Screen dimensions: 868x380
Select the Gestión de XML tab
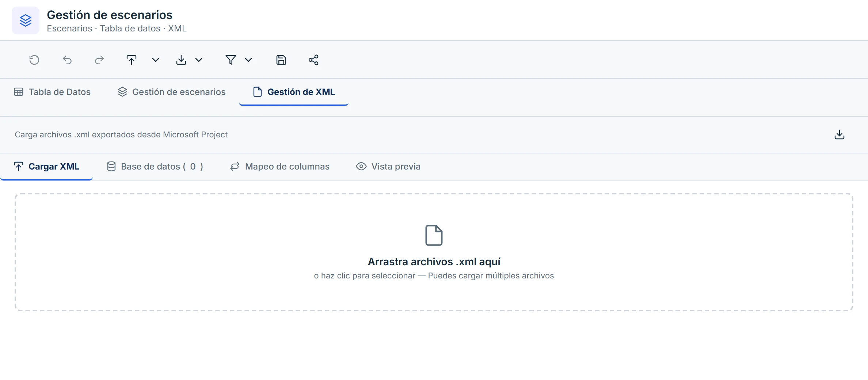pos(294,92)
